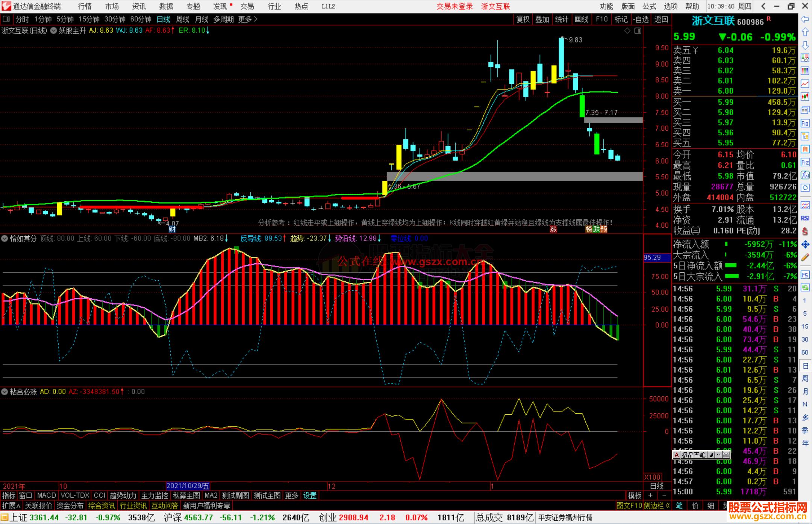Switch to monthly 月 period in sidebar

[x=805, y=391]
